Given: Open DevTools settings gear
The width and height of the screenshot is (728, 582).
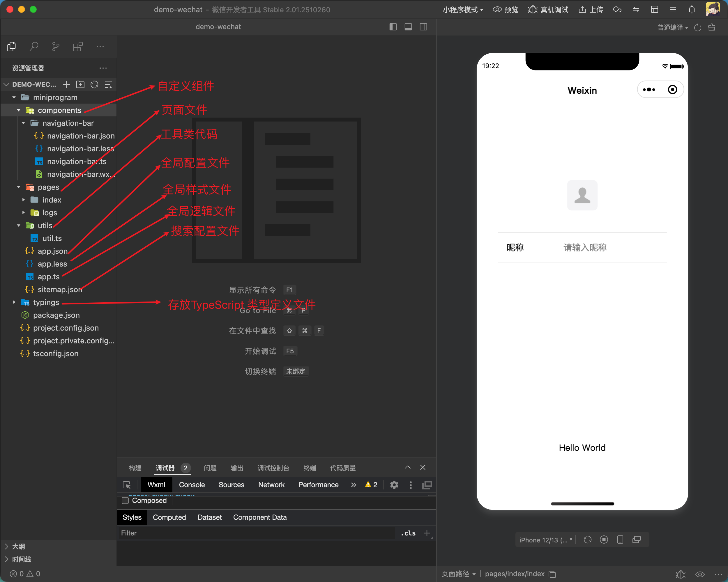Looking at the screenshot, I should click(x=394, y=485).
